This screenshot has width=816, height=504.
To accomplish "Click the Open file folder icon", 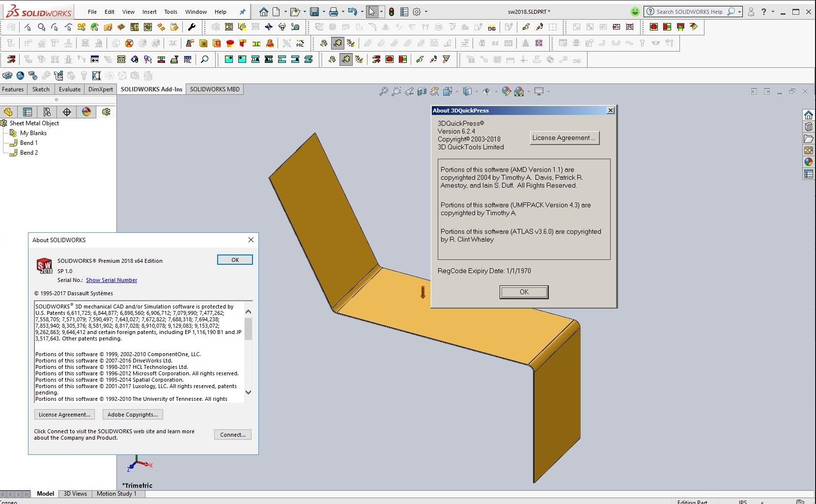I will tap(295, 12).
